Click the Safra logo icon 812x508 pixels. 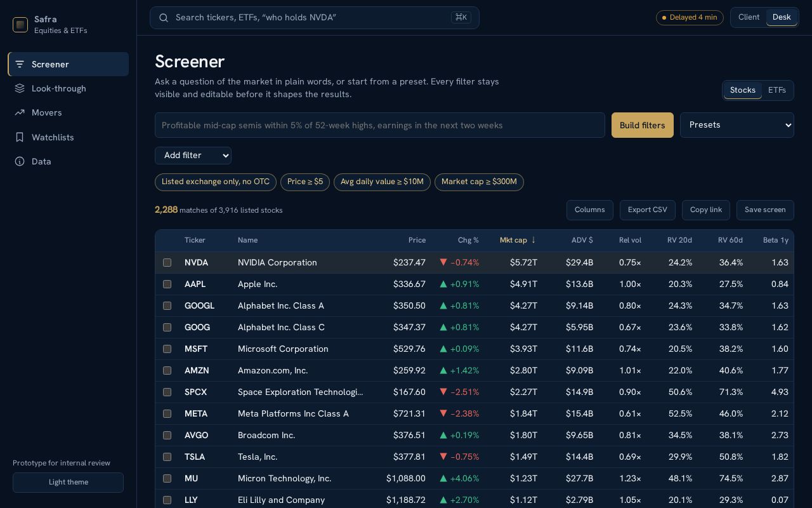20,25
